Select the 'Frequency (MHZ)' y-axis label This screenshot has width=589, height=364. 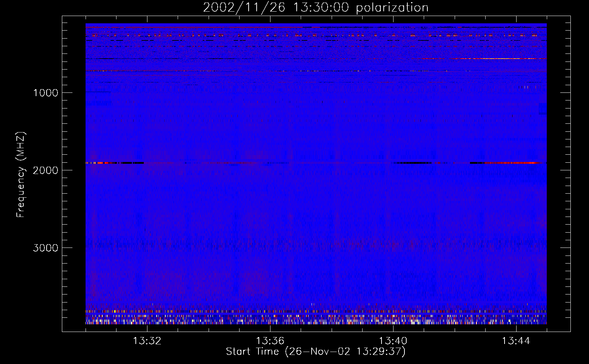pyautogui.click(x=21, y=175)
